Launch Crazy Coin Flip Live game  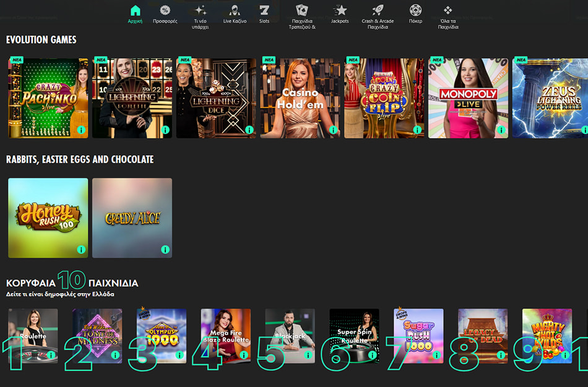(x=384, y=98)
